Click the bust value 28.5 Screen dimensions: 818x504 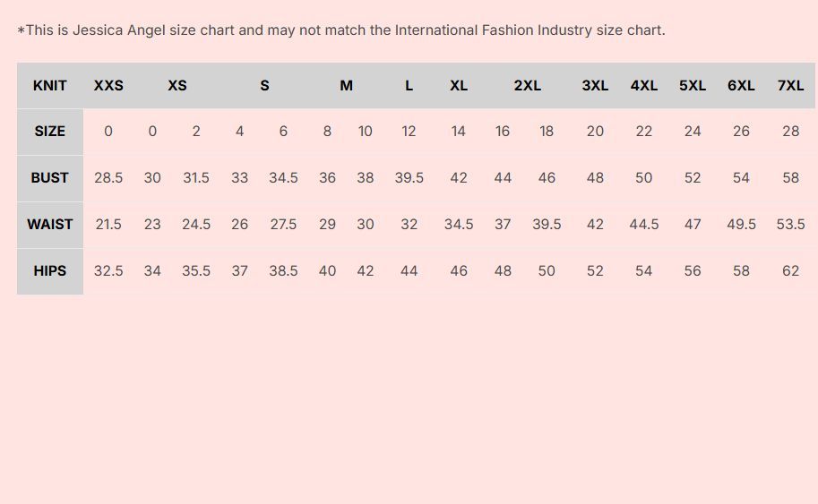point(108,178)
